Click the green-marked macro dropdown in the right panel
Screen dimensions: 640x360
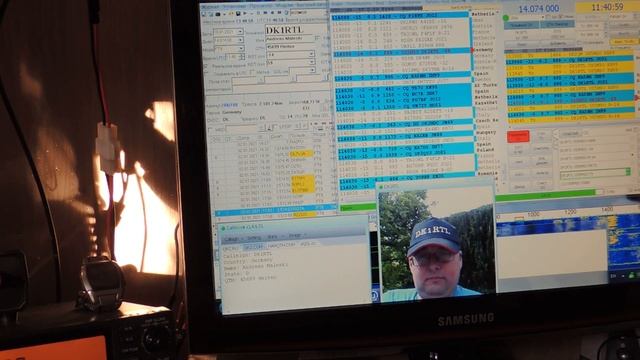point(595,173)
